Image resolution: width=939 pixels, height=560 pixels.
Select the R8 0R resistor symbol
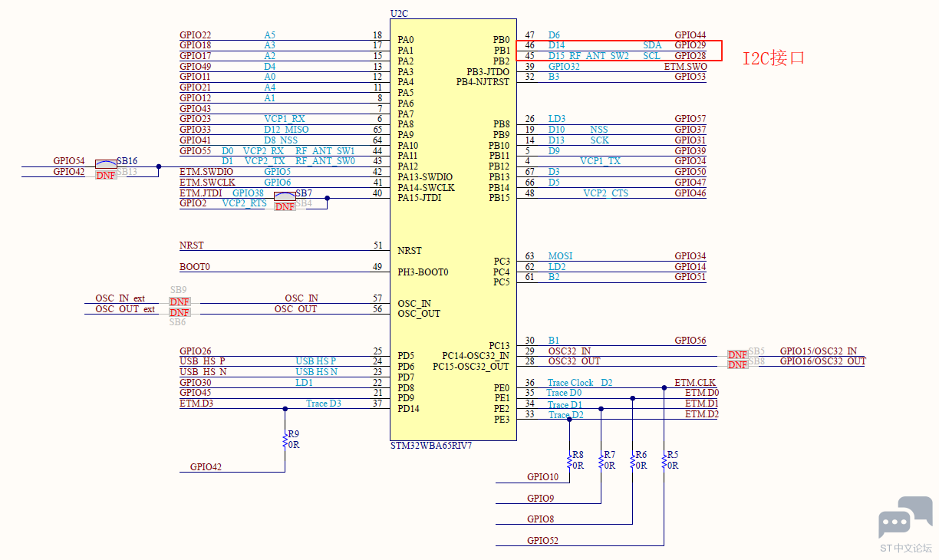point(569,460)
